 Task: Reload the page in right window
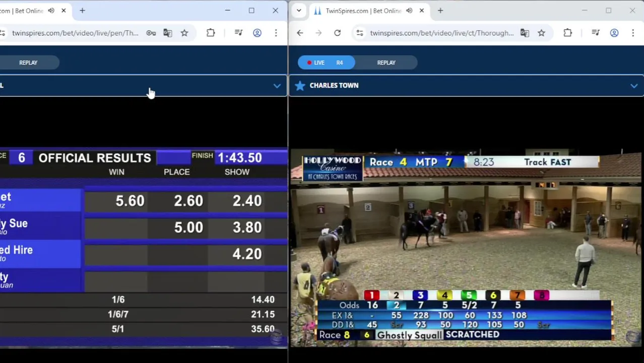[337, 33]
